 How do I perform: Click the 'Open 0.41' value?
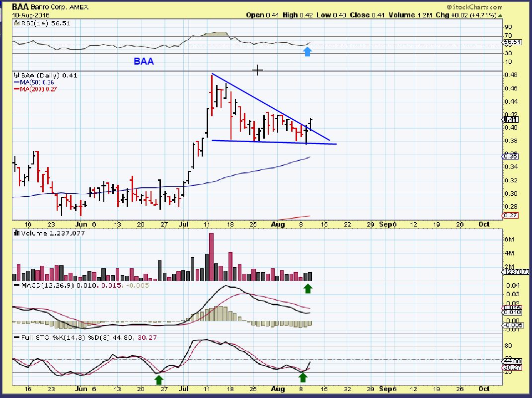click(262, 15)
